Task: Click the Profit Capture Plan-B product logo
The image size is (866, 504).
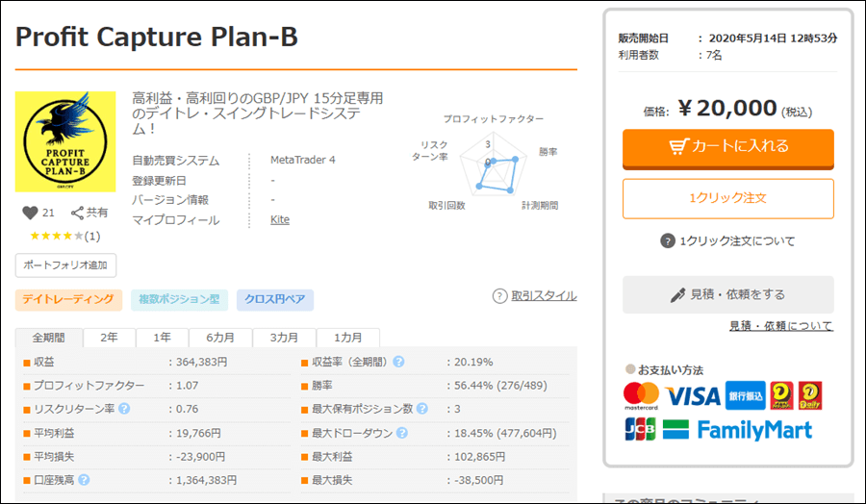Action: coord(65,141)
